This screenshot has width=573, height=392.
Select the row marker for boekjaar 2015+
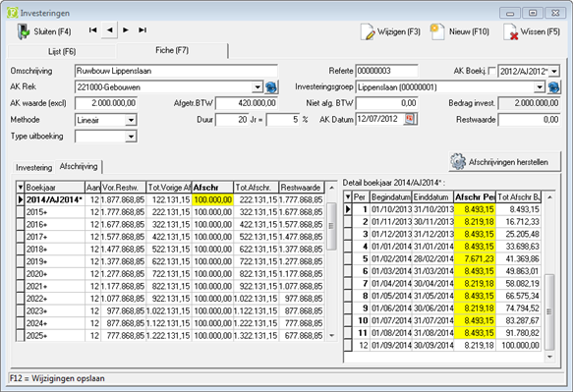(x=21, y=212)
